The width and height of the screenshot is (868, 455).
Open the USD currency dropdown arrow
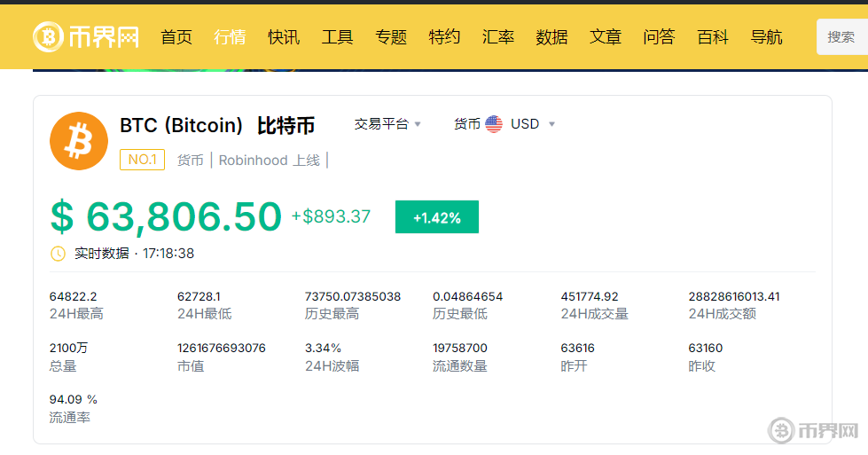pos(551,124)
